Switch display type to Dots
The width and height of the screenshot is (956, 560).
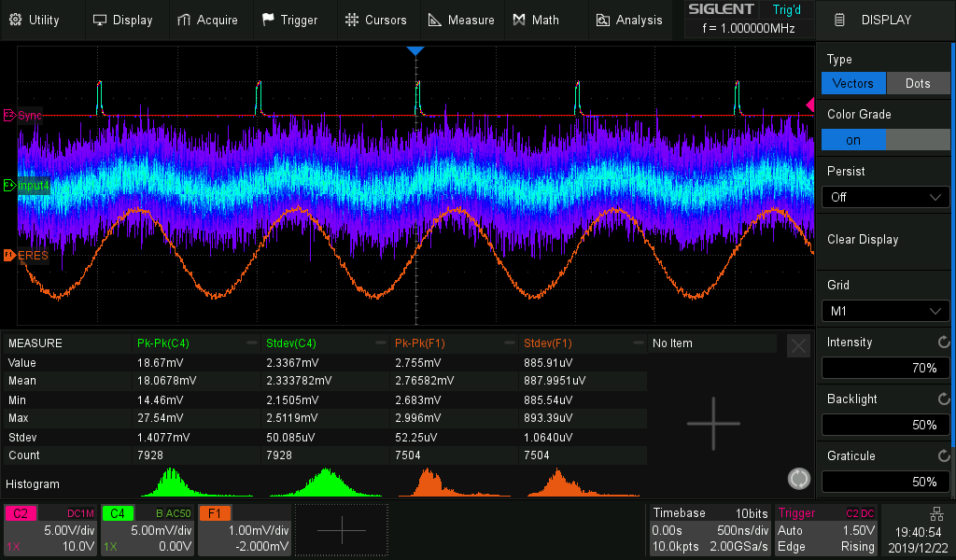918,83
